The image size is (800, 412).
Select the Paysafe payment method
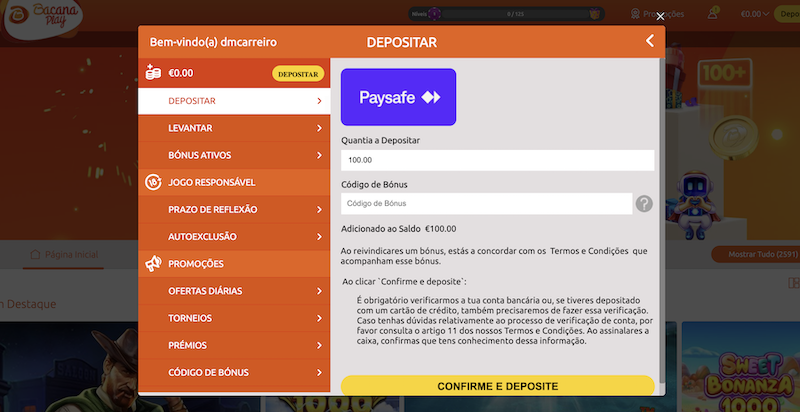pos(398,97)
